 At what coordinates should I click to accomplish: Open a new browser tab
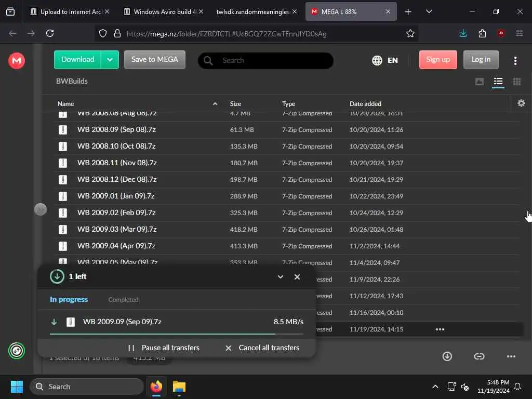[x=408, y=11]
